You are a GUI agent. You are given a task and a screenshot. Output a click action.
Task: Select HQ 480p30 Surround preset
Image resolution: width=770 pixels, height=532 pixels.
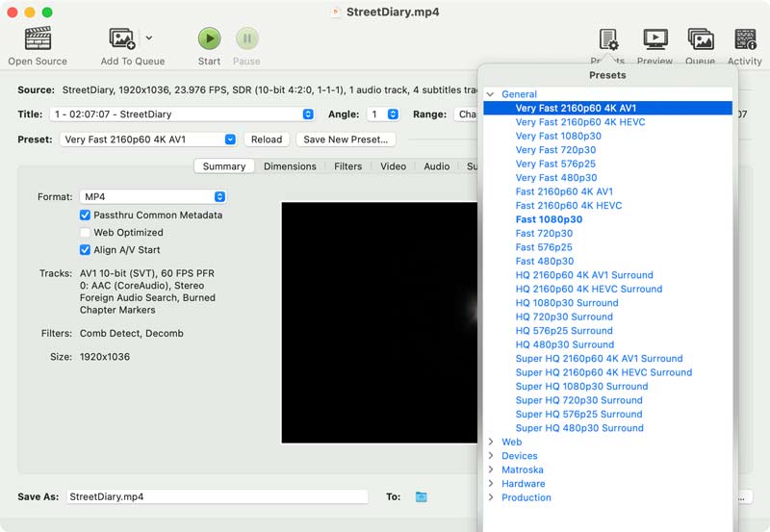(x=607, y=344)
